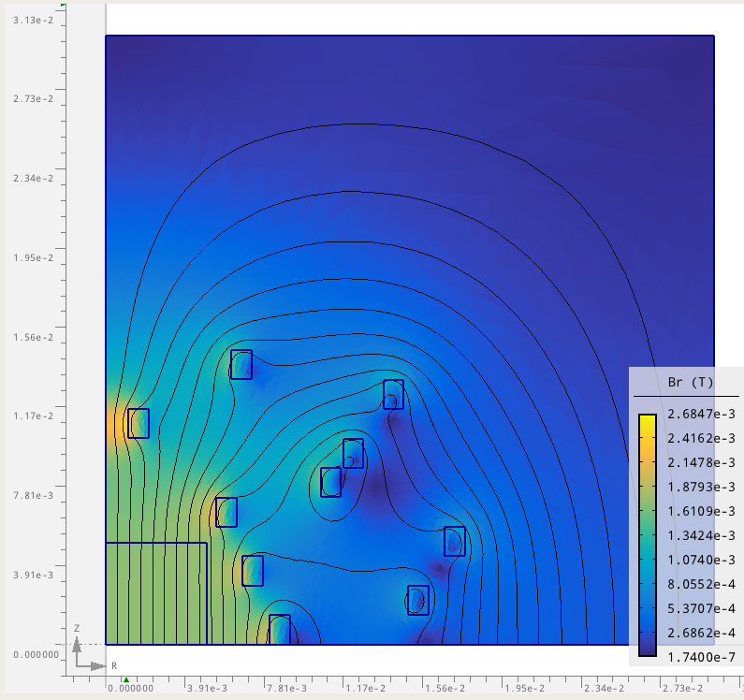Click the 1.17e-2 tick label on vertical ruler
The image size is (744, 700).
[33, 416]
